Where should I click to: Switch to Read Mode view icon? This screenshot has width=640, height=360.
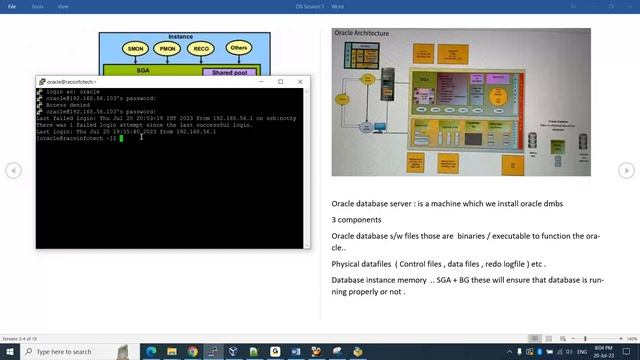click(534, 338)
